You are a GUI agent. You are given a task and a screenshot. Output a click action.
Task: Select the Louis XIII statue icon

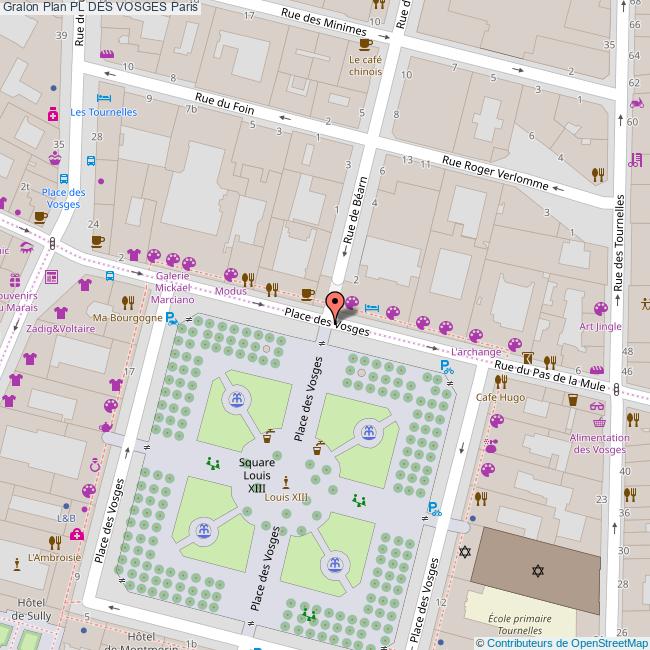tap(286, 482)
